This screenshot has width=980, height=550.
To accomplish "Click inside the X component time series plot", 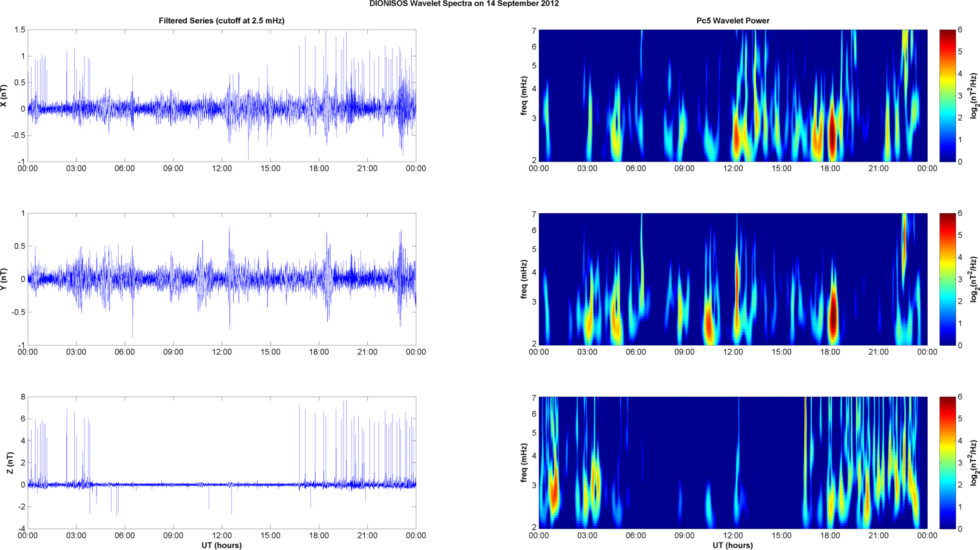I will click(222, 95).
